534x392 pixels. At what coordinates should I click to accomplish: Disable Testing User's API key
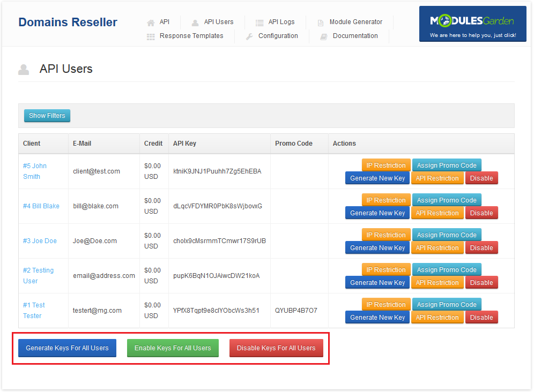click(x=481, y=283)
